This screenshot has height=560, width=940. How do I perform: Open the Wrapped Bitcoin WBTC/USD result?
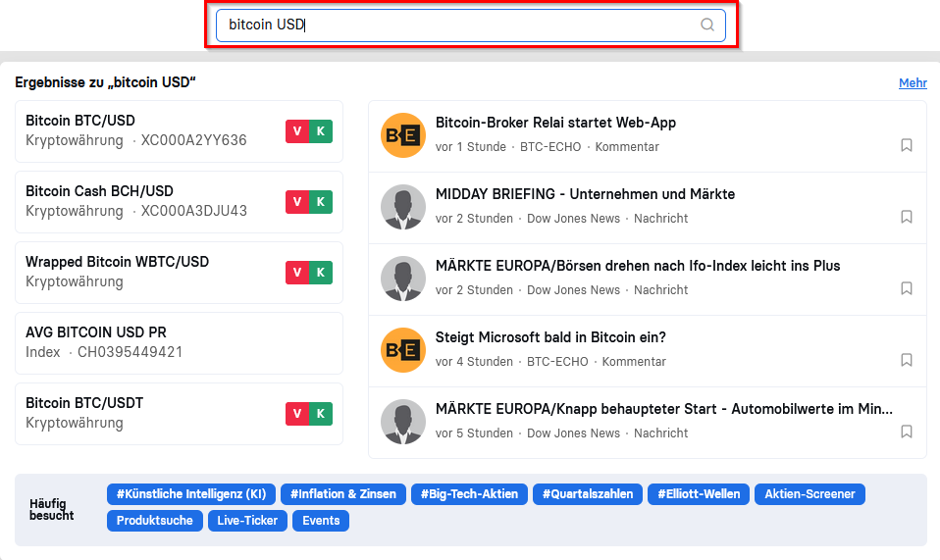[179, 273]
